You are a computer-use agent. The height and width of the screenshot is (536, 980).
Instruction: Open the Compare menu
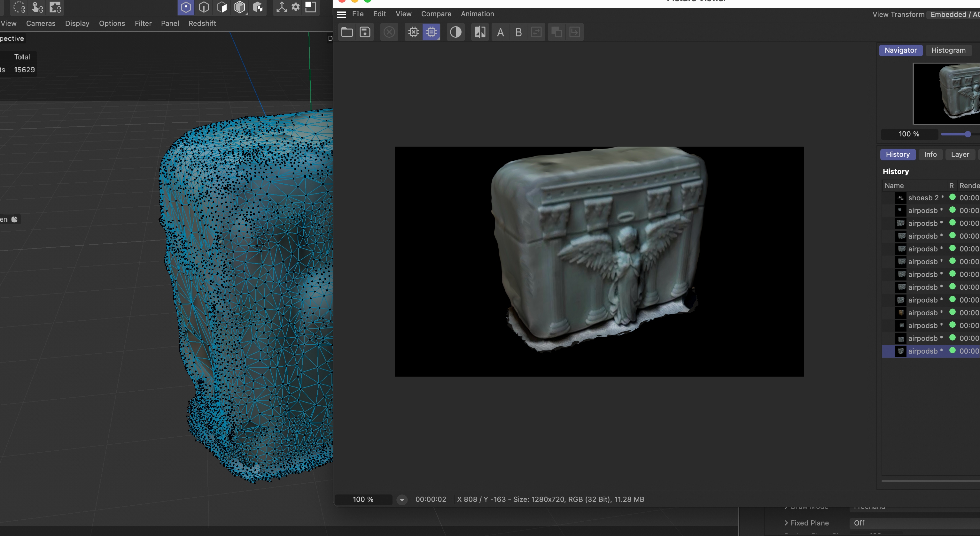436,14
